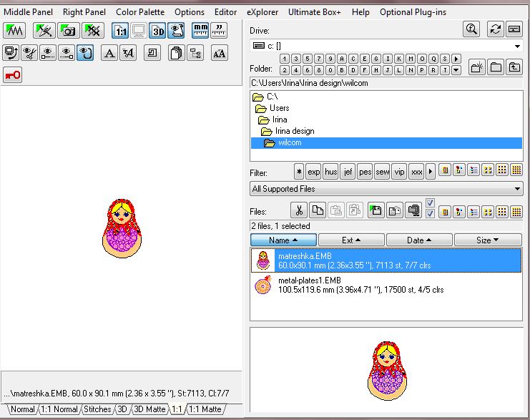Switch measurement units to mm
Viewport: 530px width, 420px height.
[201, 30]
